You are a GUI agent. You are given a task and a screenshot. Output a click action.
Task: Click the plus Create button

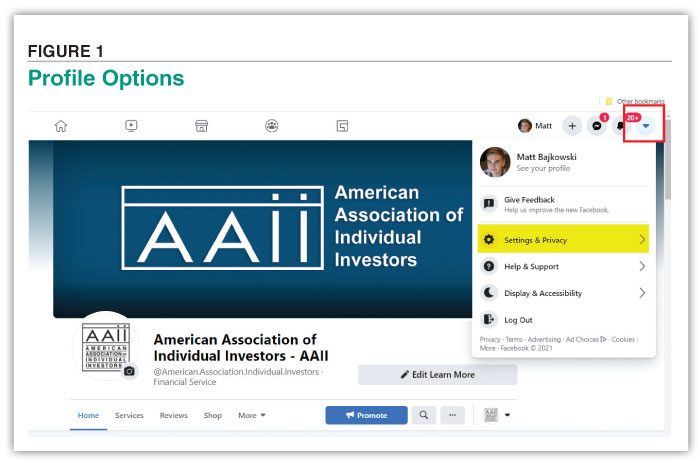572,126
